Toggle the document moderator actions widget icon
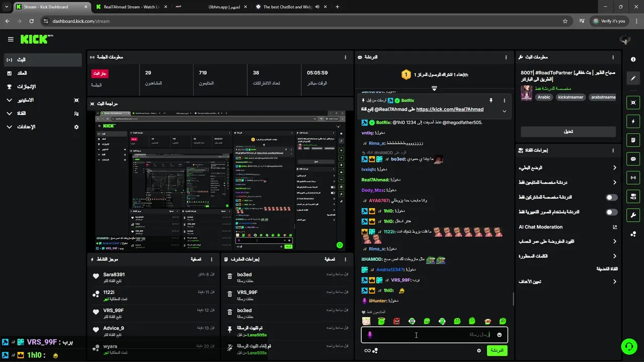The width and height of the screenshot is (644, 362). coord(633,140)
